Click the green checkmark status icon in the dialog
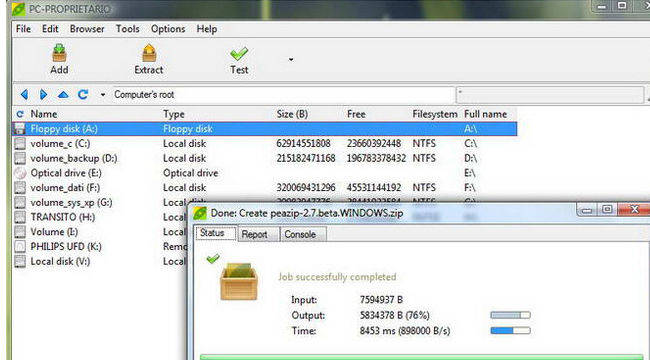 coord(213,259)
